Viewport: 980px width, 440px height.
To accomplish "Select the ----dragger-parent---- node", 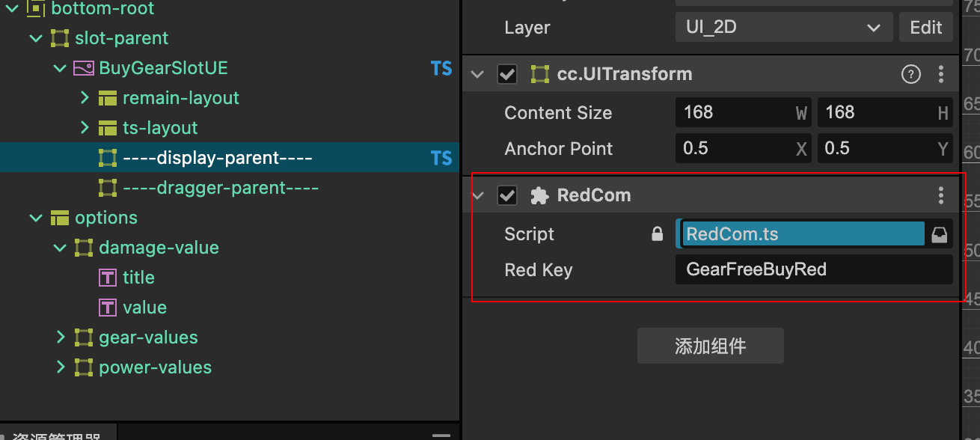I will coord(221,188).
